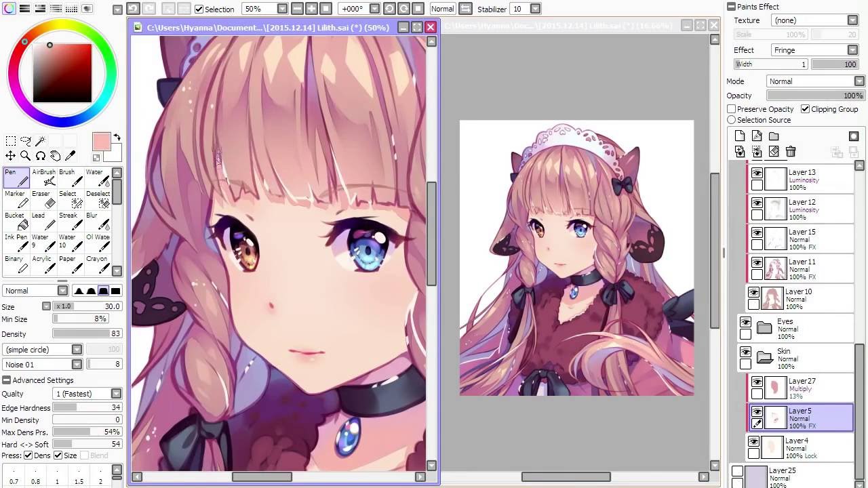Pick the Marker tool
Screen dimensions: 868x488
point(16,199)
